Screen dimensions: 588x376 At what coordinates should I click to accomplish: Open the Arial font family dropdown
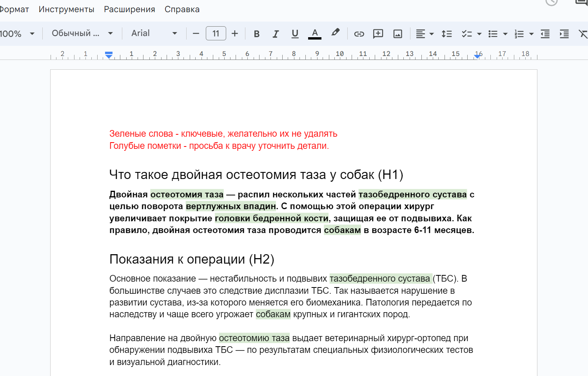(154, 33)
